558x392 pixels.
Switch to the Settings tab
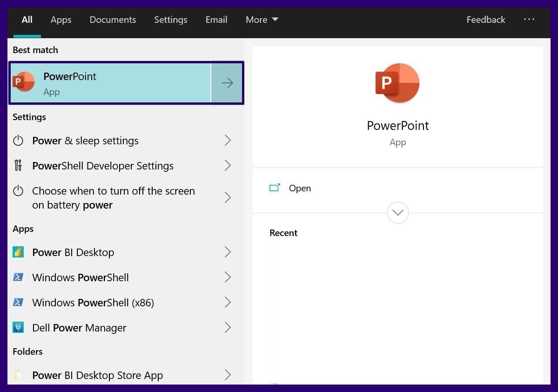pyautogui.click(x=171, y=20)
